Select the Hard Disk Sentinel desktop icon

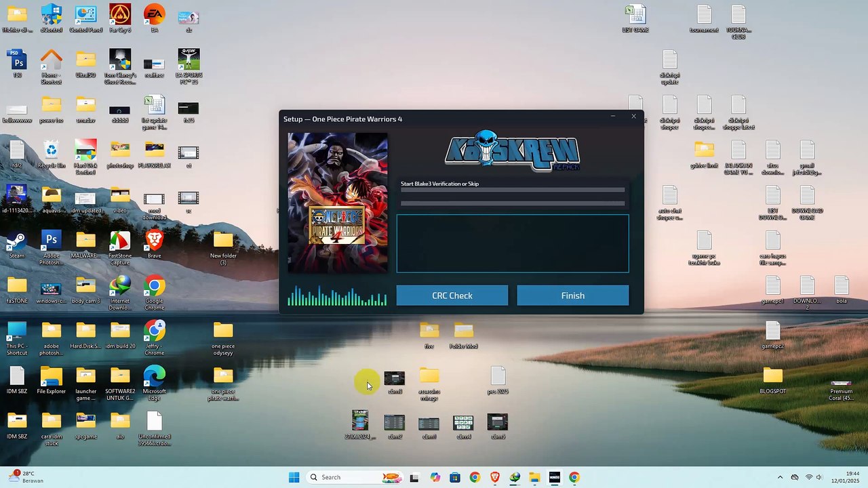pyautogui.click(x=85, y=158)
